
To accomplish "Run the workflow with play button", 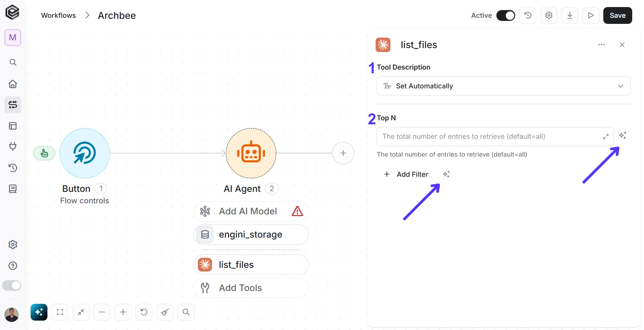I will [x=591, y=15].
